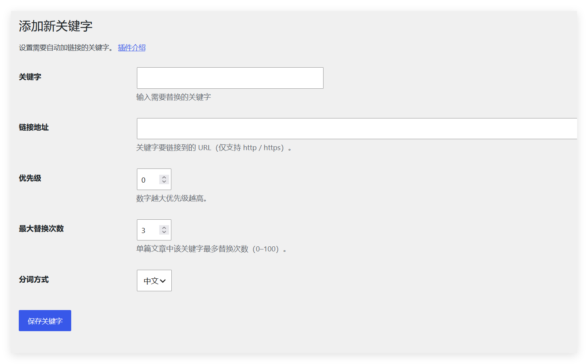The image size is (588, 364).
Task: Click the 添加新关键字 heading
Action: coord(56,26)
